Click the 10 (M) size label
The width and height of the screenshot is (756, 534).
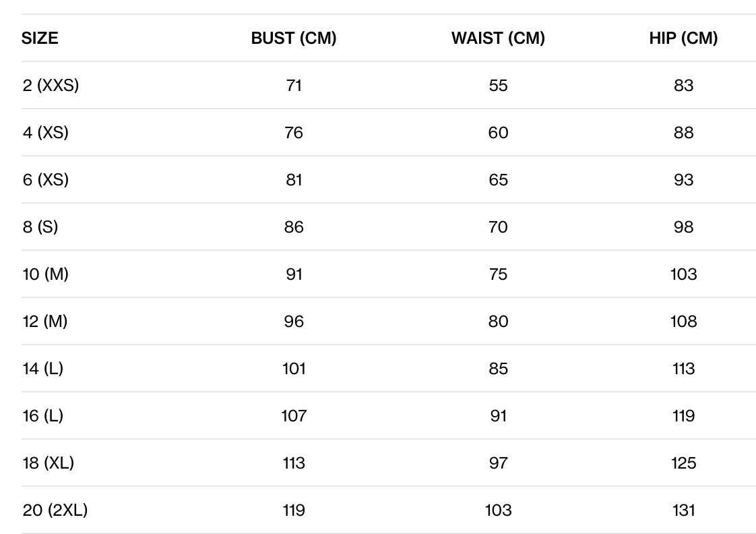pos(46,274)
